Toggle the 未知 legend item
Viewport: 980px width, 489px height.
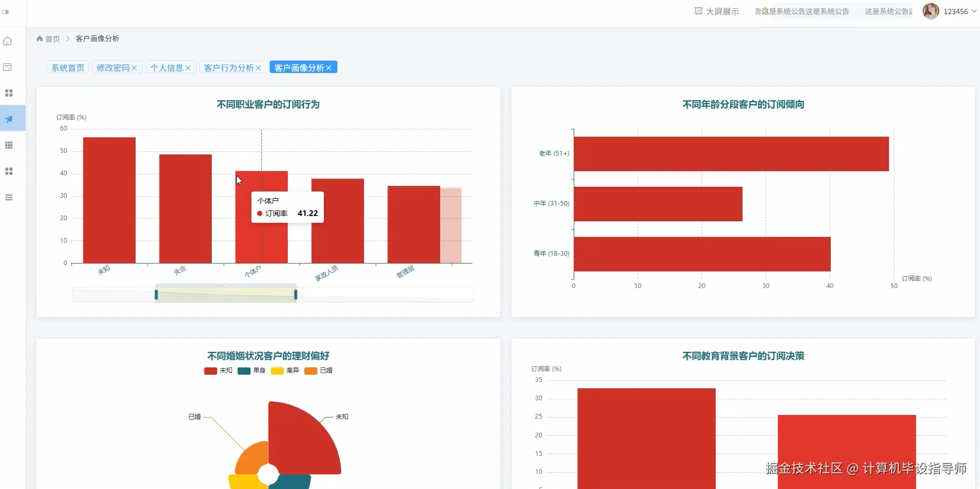218,371
